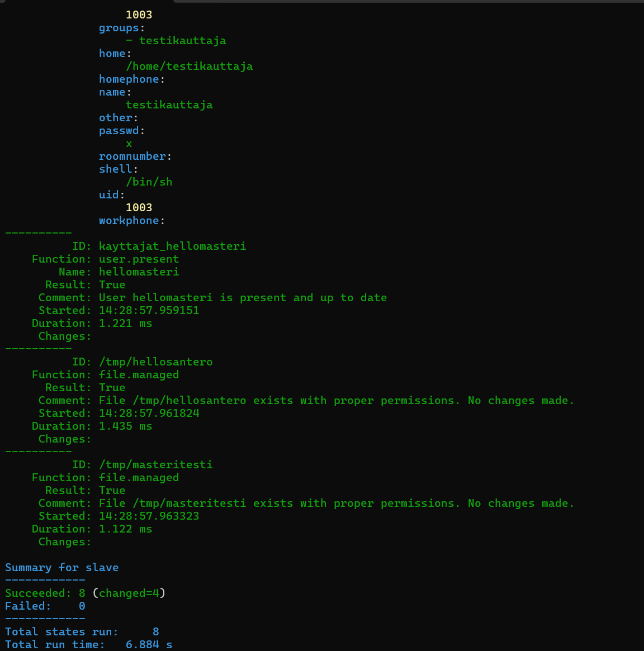Click the 'changed=4' text

(x=129, y=593)
